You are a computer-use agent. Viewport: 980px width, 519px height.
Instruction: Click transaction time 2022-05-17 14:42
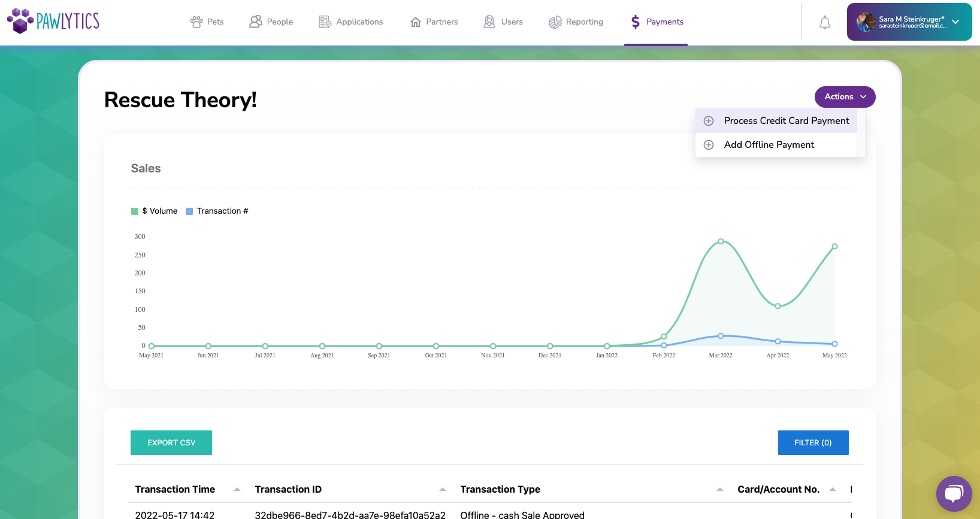pos(175,515)
